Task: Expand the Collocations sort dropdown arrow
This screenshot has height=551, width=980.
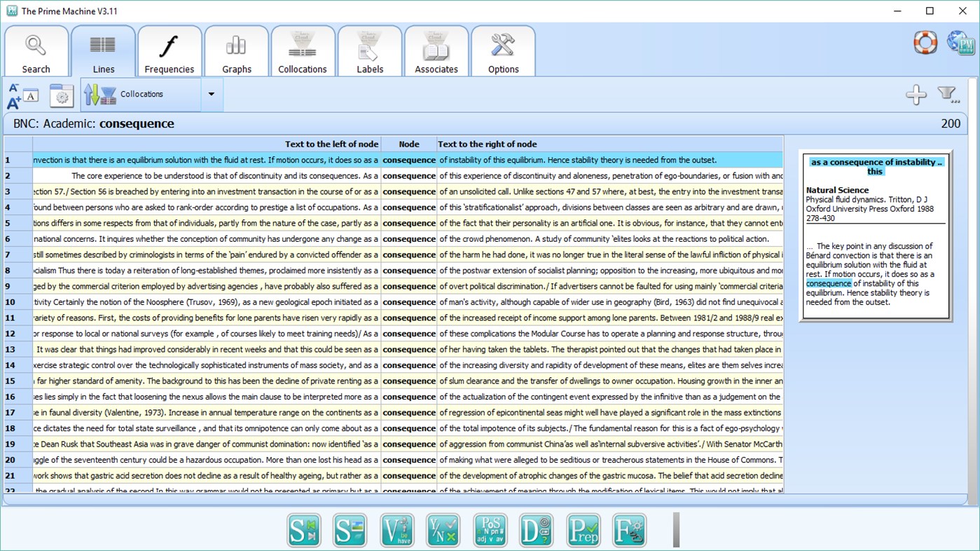Action: coord(211,95)
